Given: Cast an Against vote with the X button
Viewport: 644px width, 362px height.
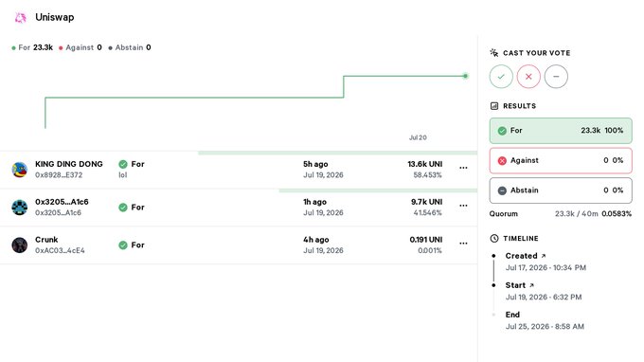Looking at the screenshot, I should click(x=528, y=77).
